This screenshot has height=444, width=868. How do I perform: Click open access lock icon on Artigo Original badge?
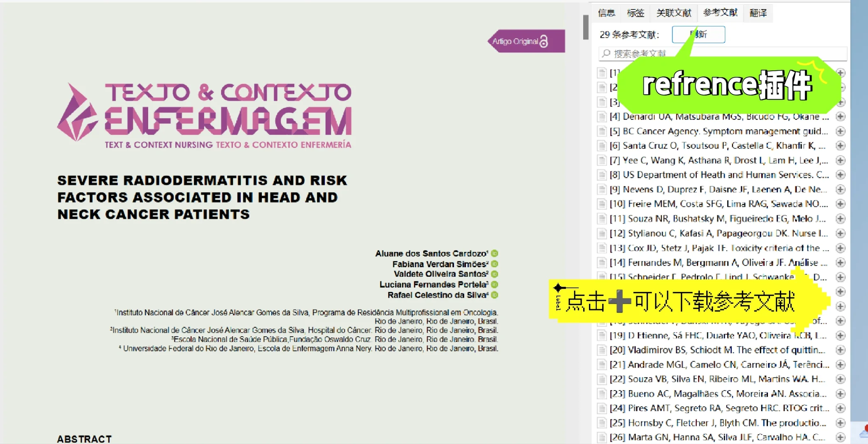[544, 41]
